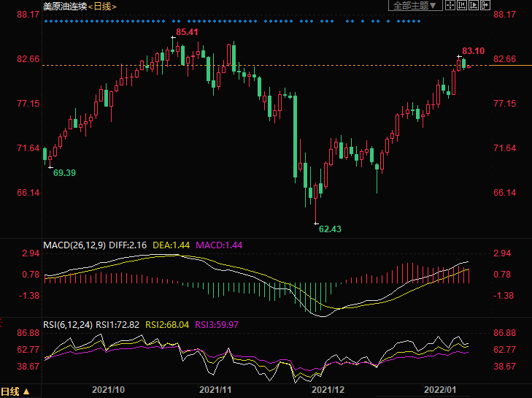Click the rightmost arrow icon in top toolbar
532x398 pixels.
pos(484,6)
